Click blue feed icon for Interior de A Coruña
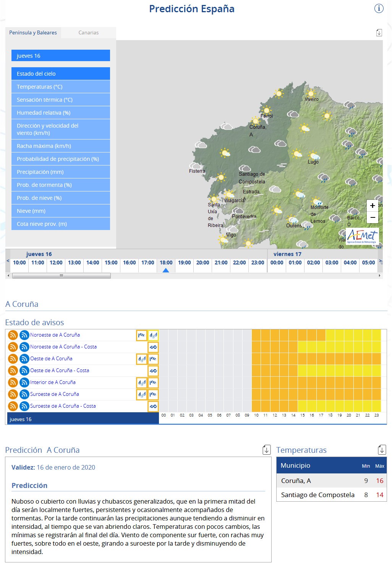The height and width of the screenshot is (572, 392). click(24, 382)
